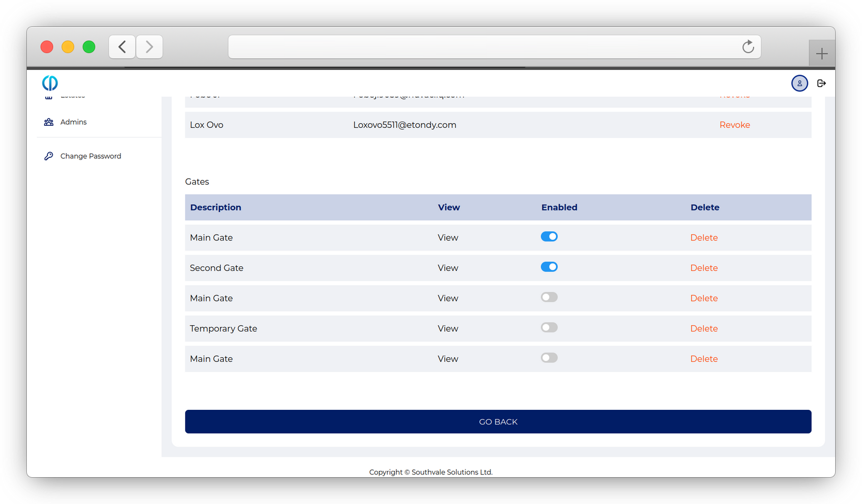Enable the Temporary Gate toggle

[x=549, y=328]
